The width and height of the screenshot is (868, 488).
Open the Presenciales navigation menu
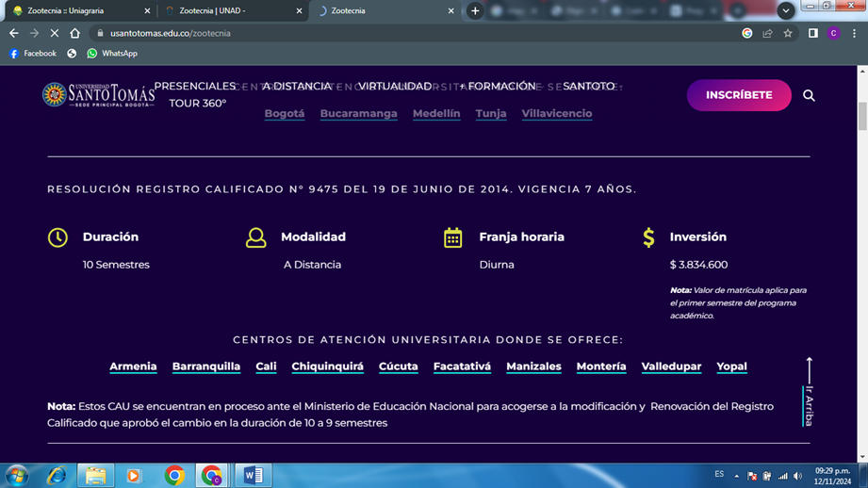pos(195,86)
